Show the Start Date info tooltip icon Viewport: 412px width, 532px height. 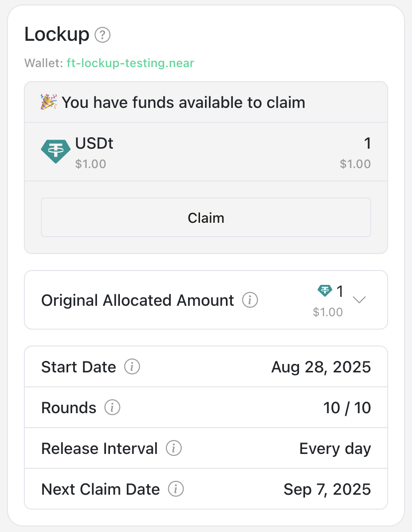coord(132,367)
